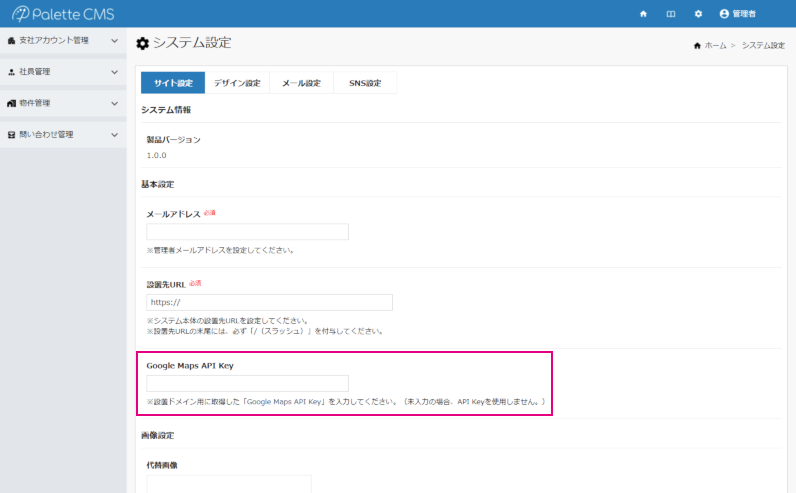Open the 管理者 user account menu
Image resolution: width=796 pixels, height=493 pixels.
[x=738, y=14]
